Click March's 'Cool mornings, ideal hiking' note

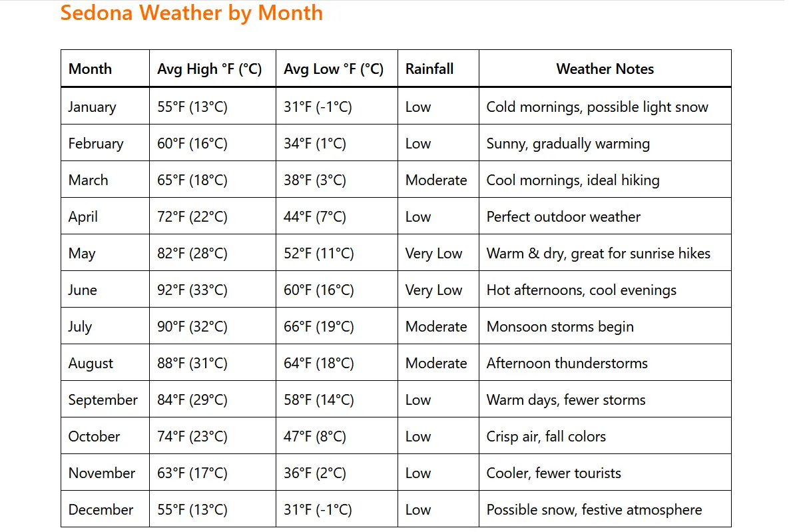tap(573, 180)
